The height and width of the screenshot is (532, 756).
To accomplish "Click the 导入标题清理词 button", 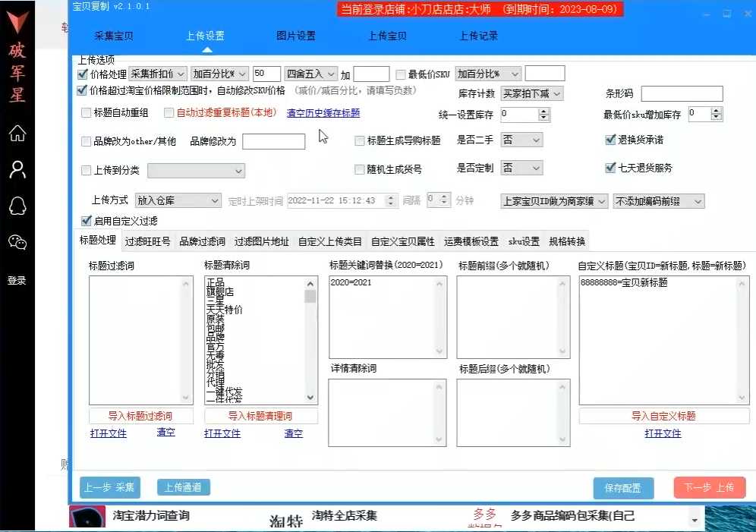I will point(261,416).
